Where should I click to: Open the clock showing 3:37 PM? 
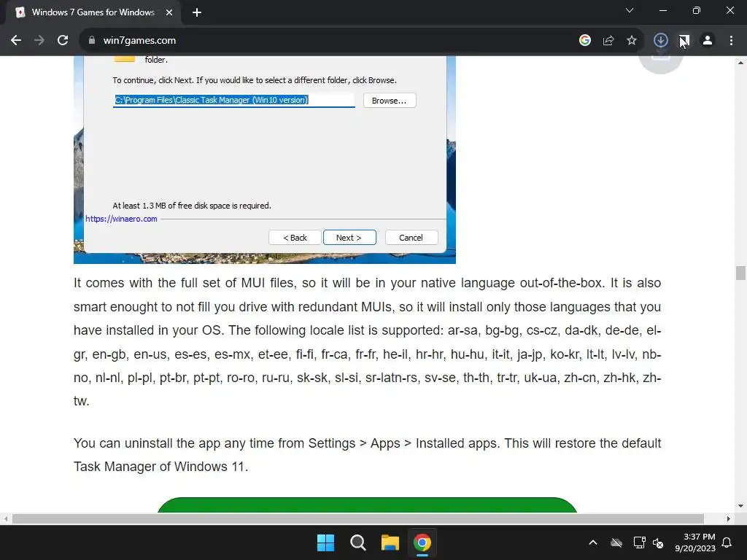click(x=695, y=542)
